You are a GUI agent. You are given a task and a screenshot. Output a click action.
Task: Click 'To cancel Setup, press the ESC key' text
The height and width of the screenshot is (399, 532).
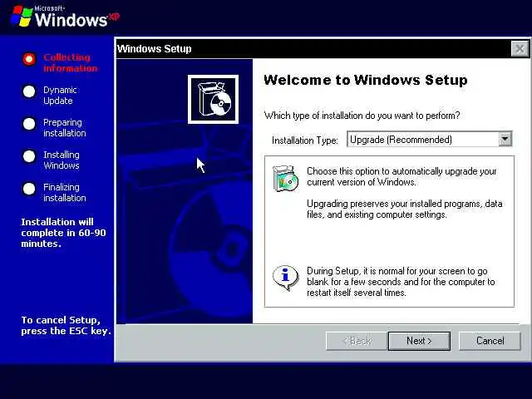point(66,325)
